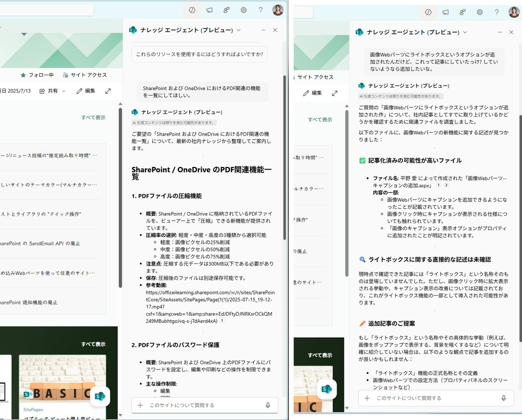
Task: Open the settings gear in right window
Action: coord(479,12)
